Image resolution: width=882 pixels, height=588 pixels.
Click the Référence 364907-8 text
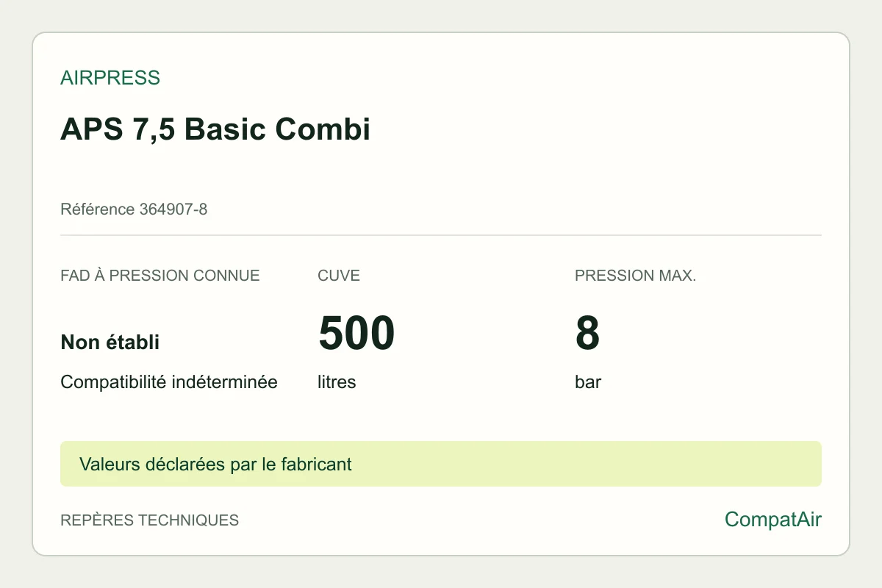pos(134,209)
